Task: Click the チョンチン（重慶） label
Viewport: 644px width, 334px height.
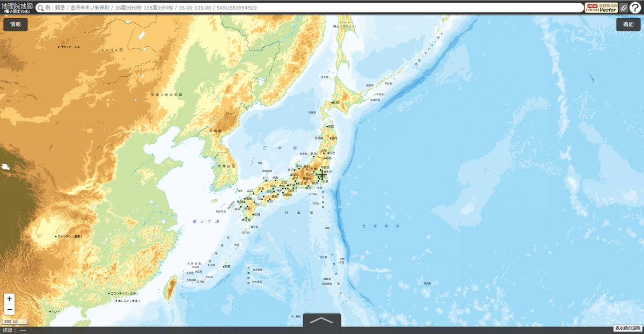Action: [x=69, y=236]
